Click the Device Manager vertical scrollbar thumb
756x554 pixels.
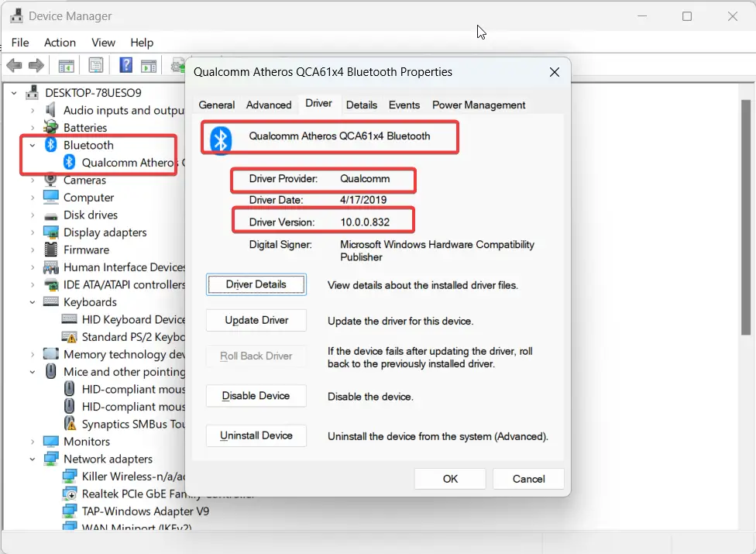746,217
